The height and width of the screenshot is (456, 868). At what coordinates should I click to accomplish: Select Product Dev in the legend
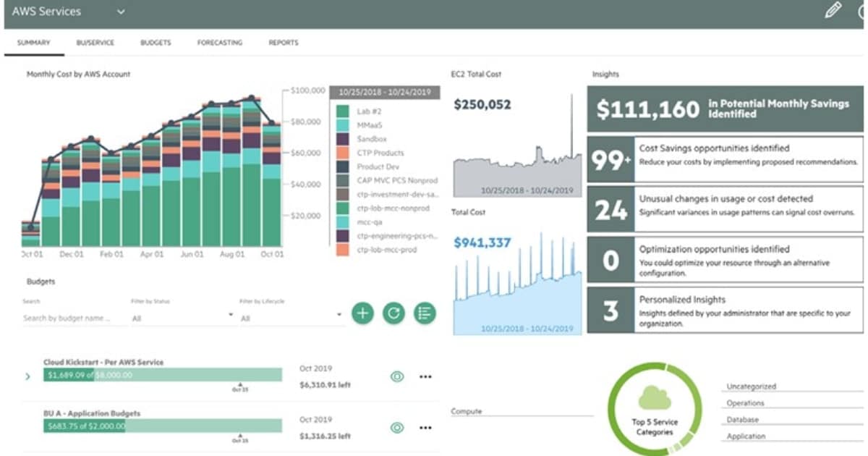tap(377, 166)
